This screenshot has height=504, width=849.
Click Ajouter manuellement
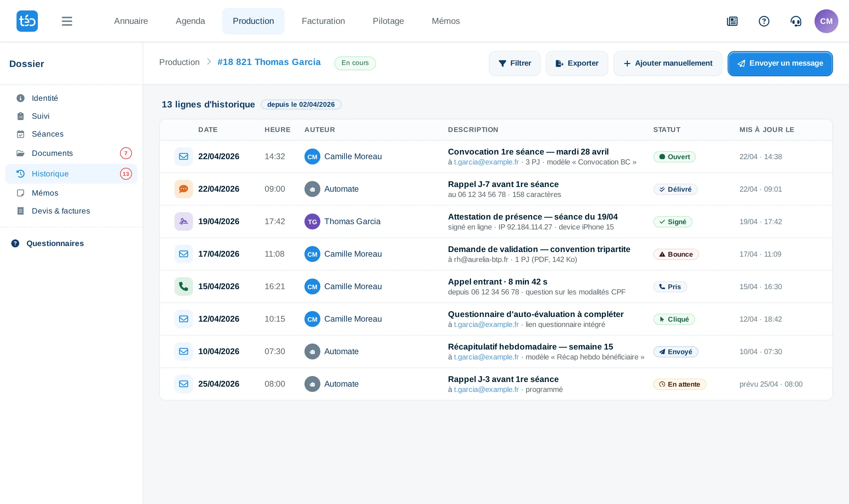click(x=668, y=64)
